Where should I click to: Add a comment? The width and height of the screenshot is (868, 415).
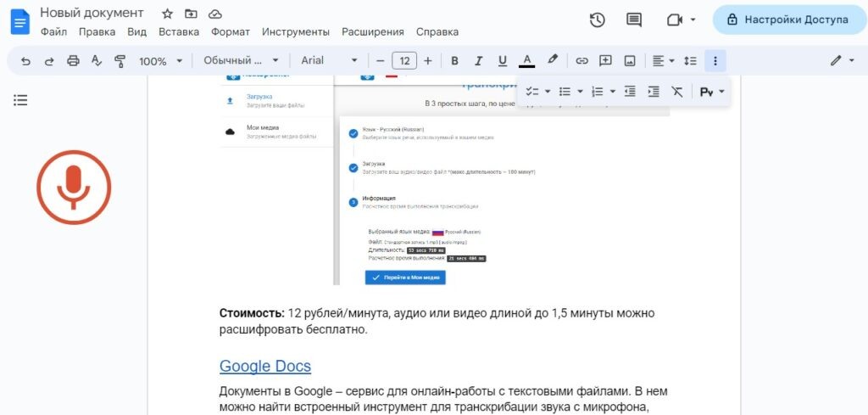click(605, 61)
